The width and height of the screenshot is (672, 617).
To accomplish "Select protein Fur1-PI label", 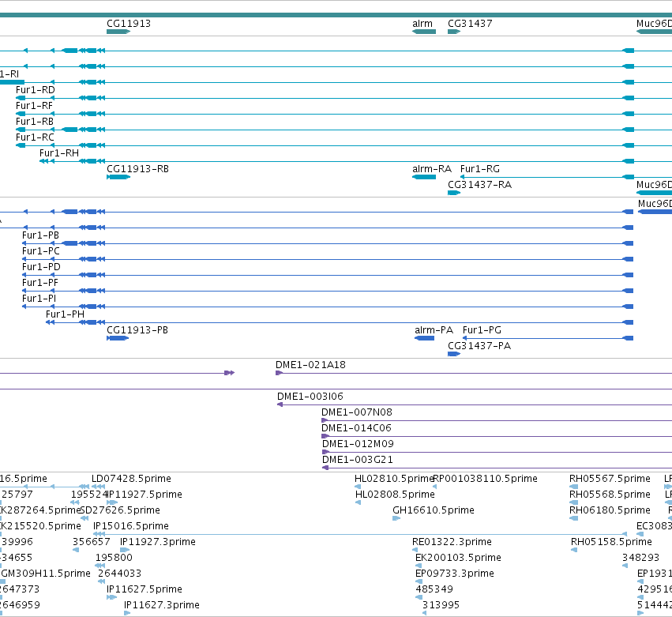I will (39, 299).
